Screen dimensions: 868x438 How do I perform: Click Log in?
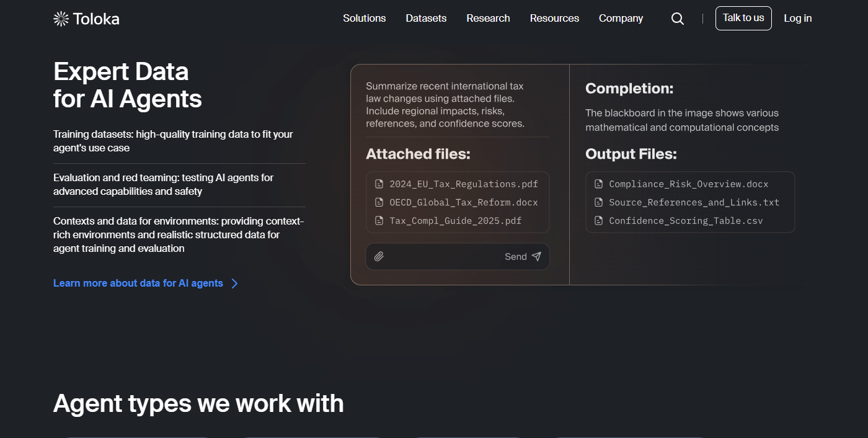798,18
